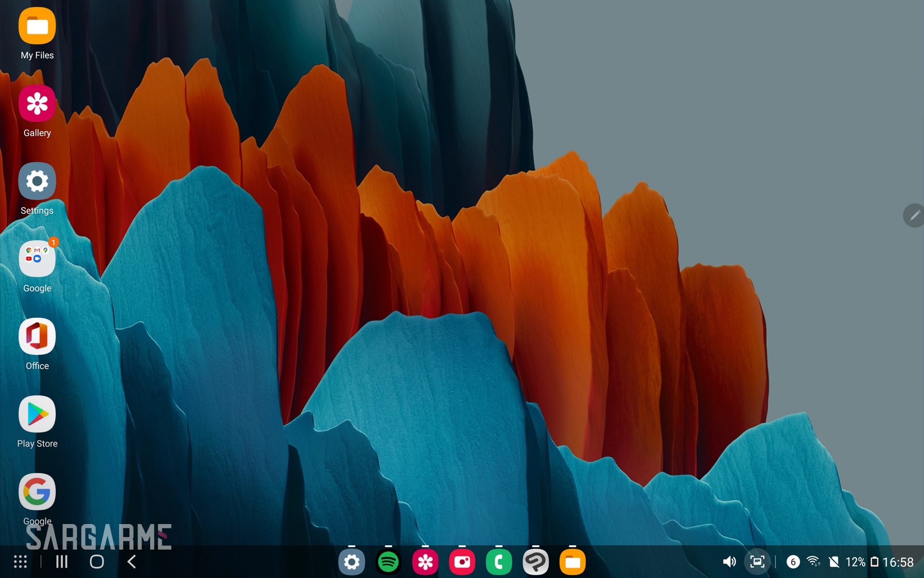
Task: Open the volume control speaker icon
Action: pos(729,562)
